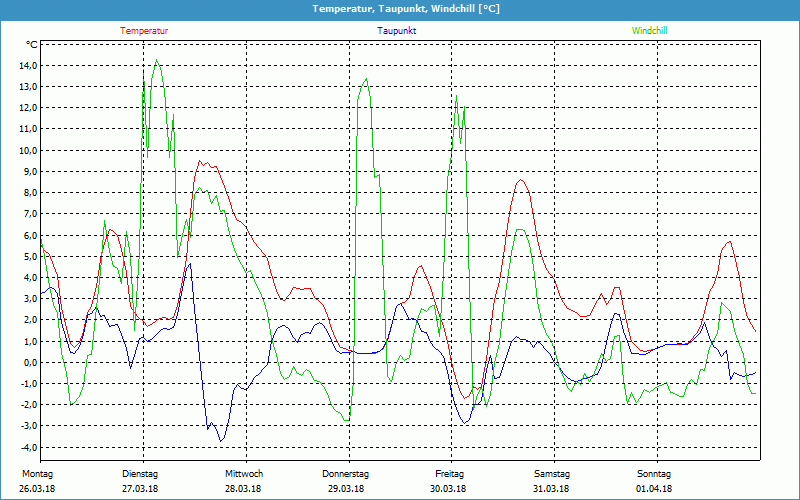Click the green Windchill peak above 14,0 on Dienstag
This screenshot has height=500, width=800.
(157, 60)
